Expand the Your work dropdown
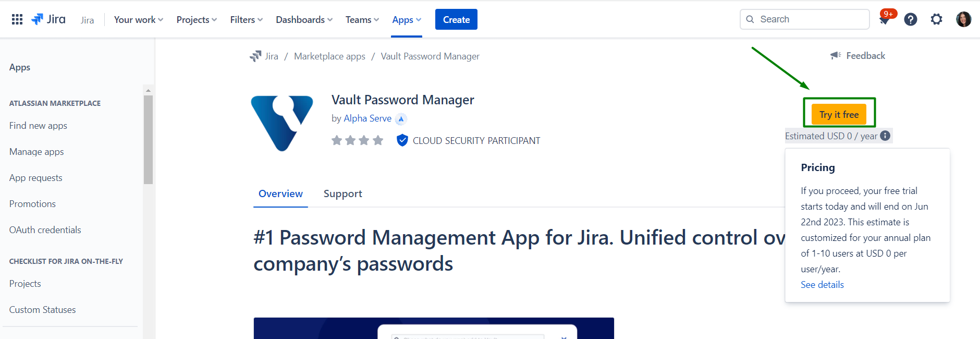This screenshot has width=980, height=339. tap(139, 19)
